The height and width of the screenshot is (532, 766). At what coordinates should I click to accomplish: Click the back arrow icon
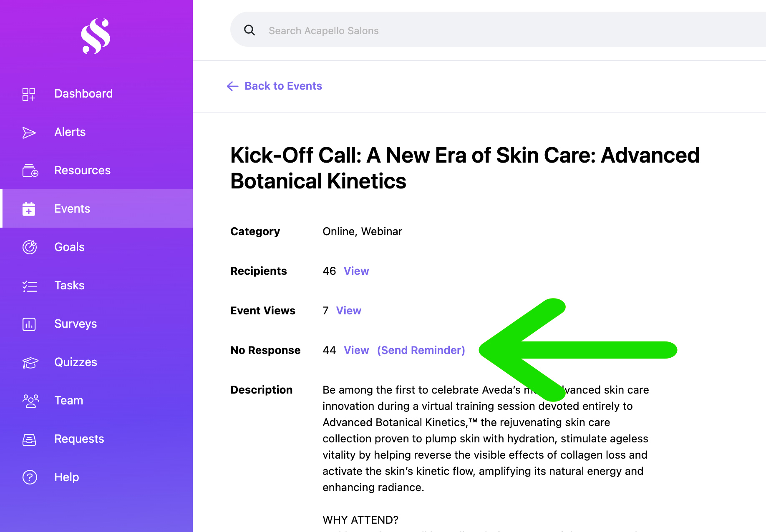tap(232, 86)
